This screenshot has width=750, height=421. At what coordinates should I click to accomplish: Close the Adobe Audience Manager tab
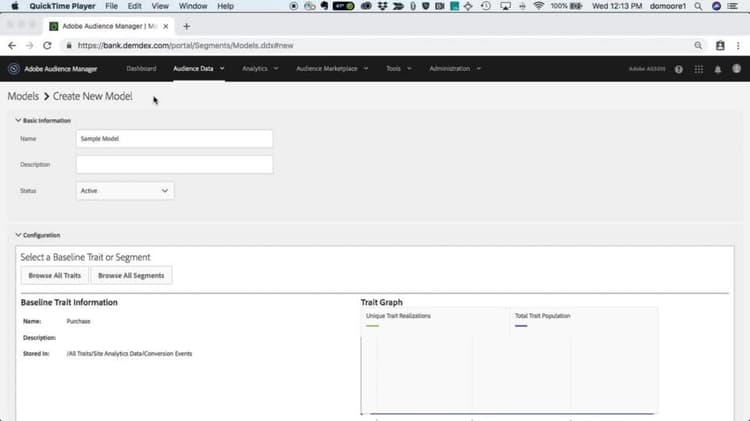pos(165,26)
